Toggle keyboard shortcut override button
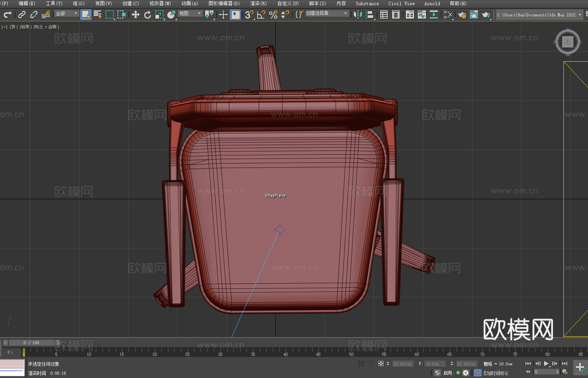This screenshot has width=588, height=378. pyautogui.click(x=235, y=14)
